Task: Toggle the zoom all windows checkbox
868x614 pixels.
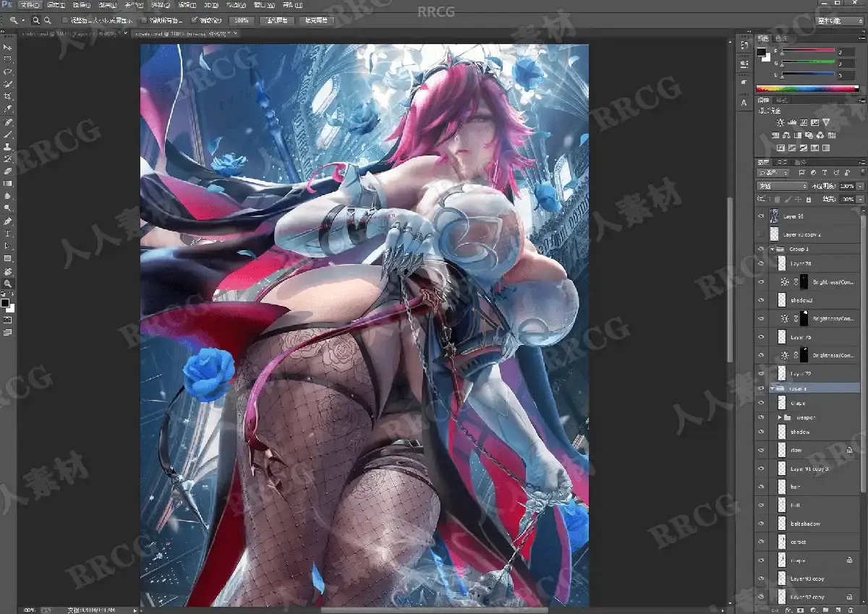Action: click(144, 20)
